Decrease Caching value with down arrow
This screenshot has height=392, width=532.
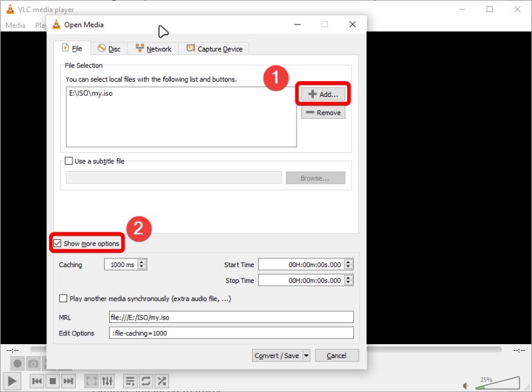click(142, 267)
